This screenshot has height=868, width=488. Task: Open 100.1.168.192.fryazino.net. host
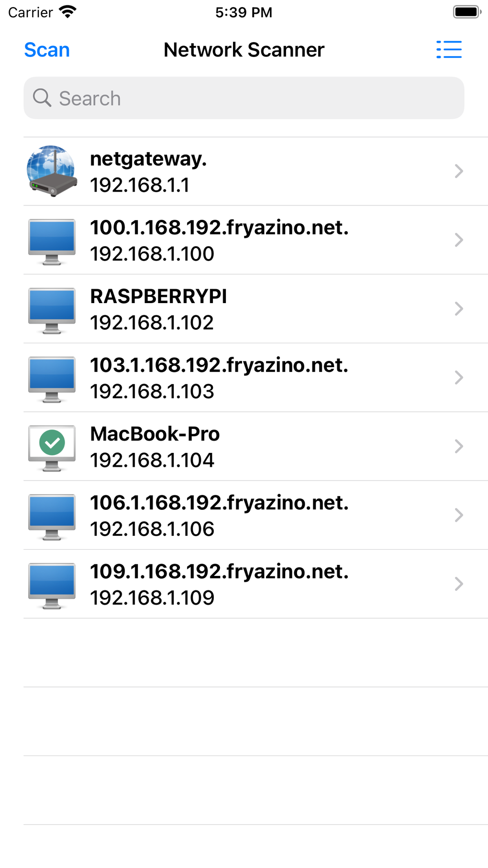click(x=220, y=227)
